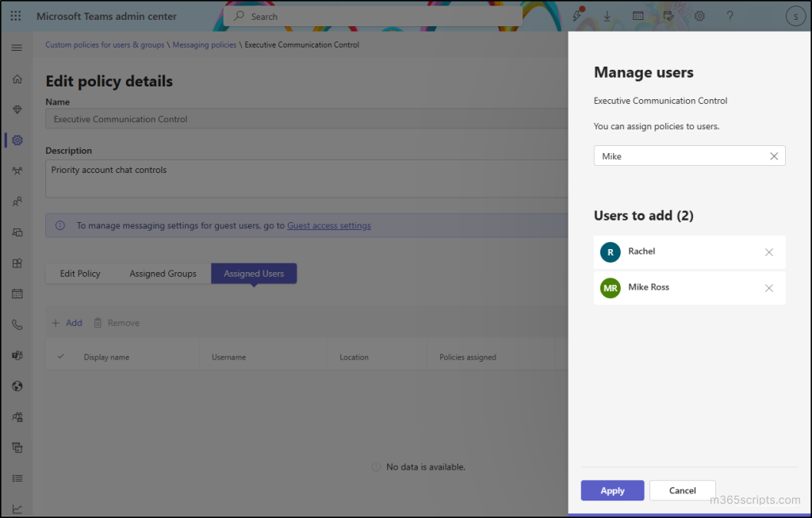
Task: Open the app launcher waffle icon
Action: (16, 16)
